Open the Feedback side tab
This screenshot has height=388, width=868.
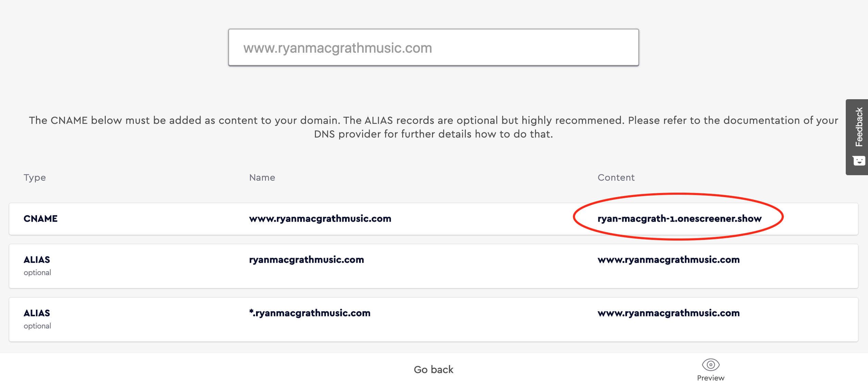click(x=857, y=137)
